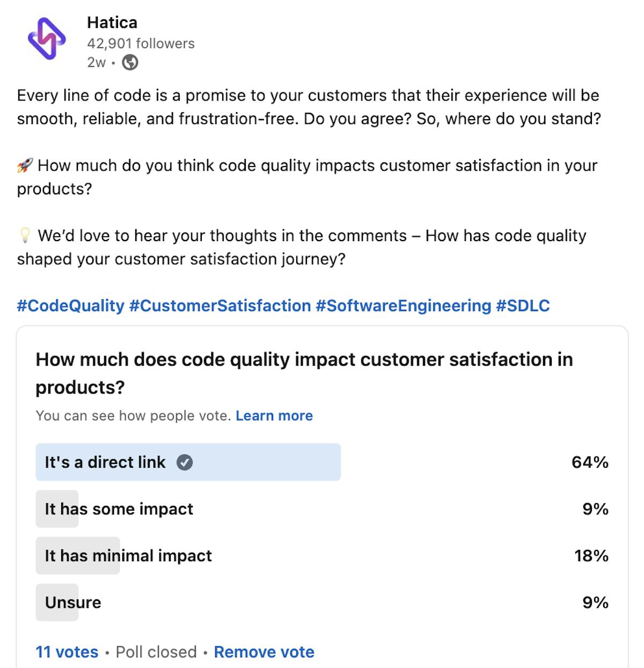The image size is (644, 668).
Task: Click the '2w' post timestamp
Action: tap(96, 64)
